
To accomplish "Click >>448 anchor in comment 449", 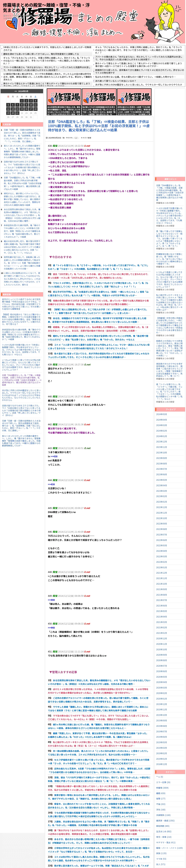I will (x=51, y=600).
